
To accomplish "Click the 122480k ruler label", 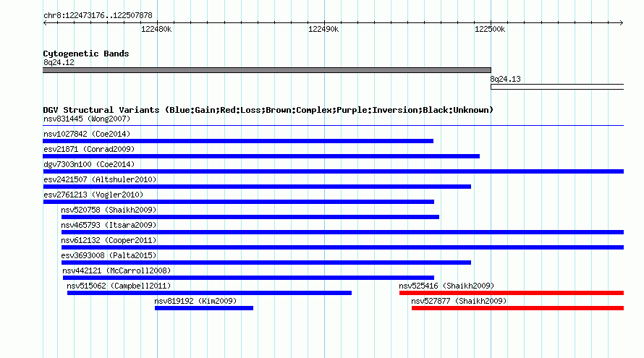I will click(156, 29).
